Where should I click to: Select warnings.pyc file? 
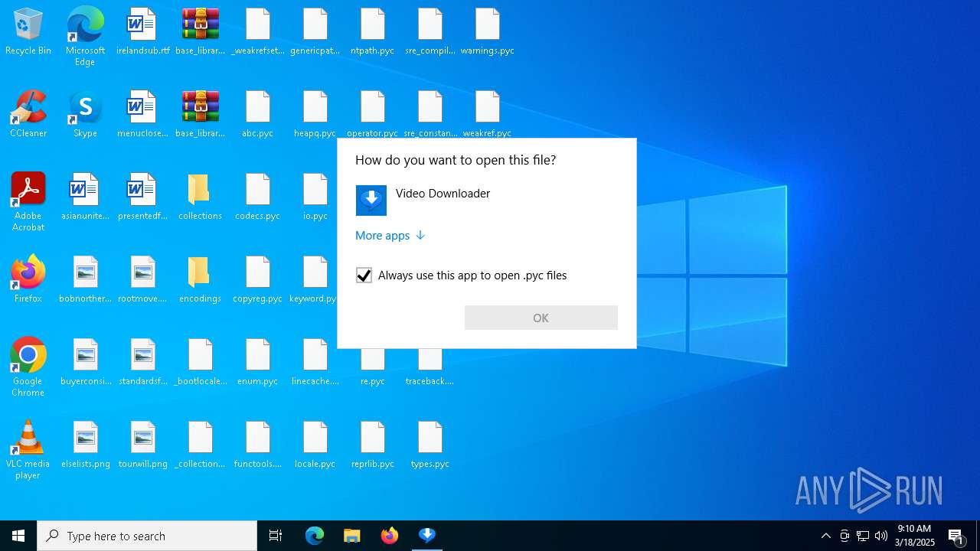(x=488, y=32)
